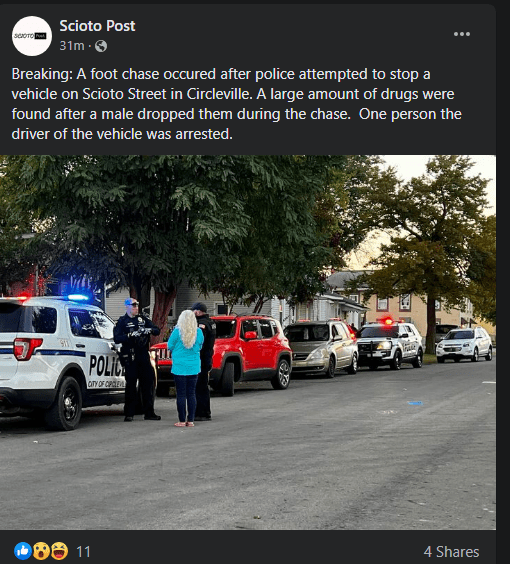This screenshot has height=564, width=510.
Task: View the 11 reactions count list
Action: (83, 551)
